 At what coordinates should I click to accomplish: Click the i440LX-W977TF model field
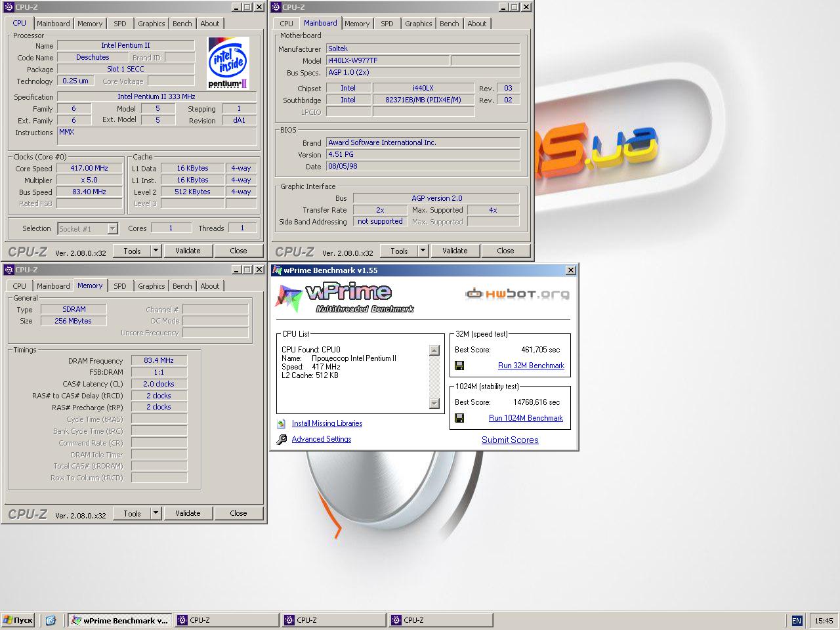(387, 60)
